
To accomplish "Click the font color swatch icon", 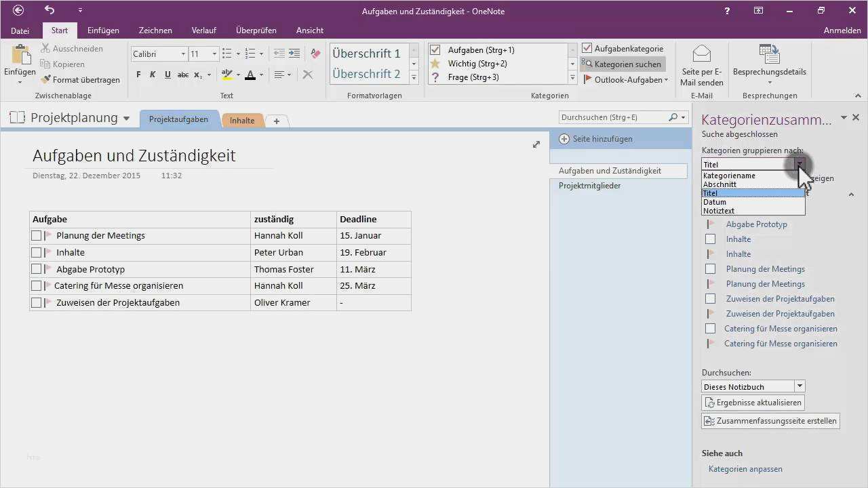I will (x=250, y=75).
